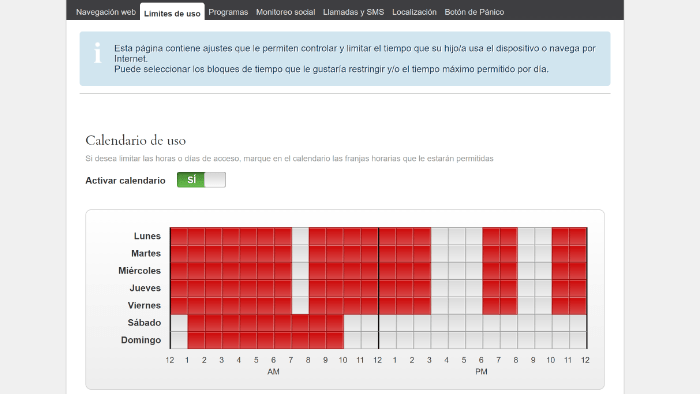Select the Límites de uso tab
Screen dimensions: 700x394
pyautogui.click(x=172, y=13)
